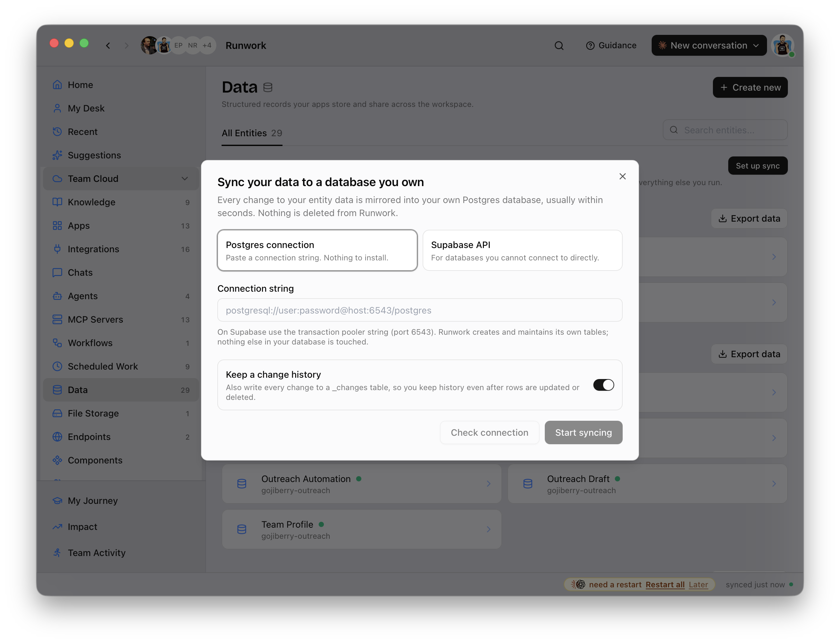Screen dimensions: 840x644
Task: Click the Set up sync button
Action: click(x=758, y=166)
